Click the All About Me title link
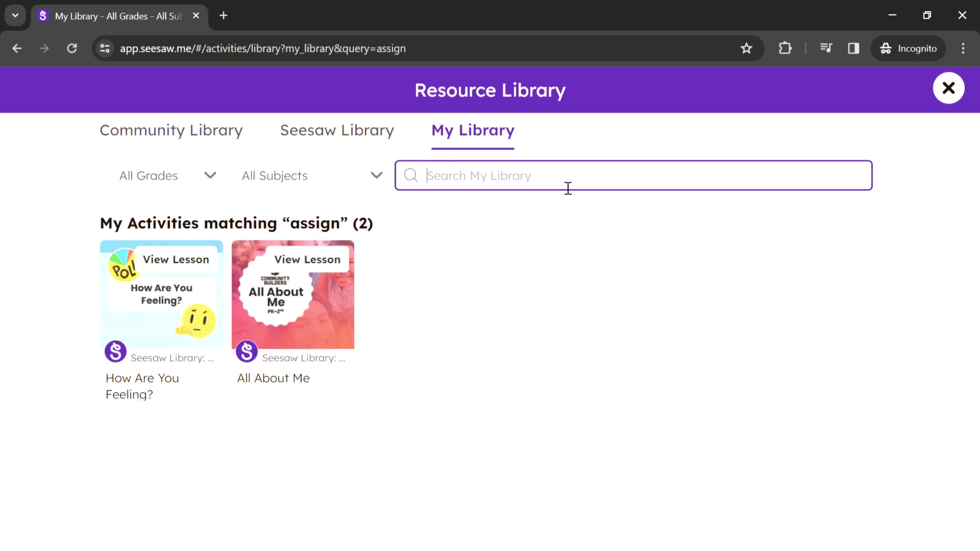Image resolution: width=980 pixels, height=551 pixels. (x=274, y=378)
